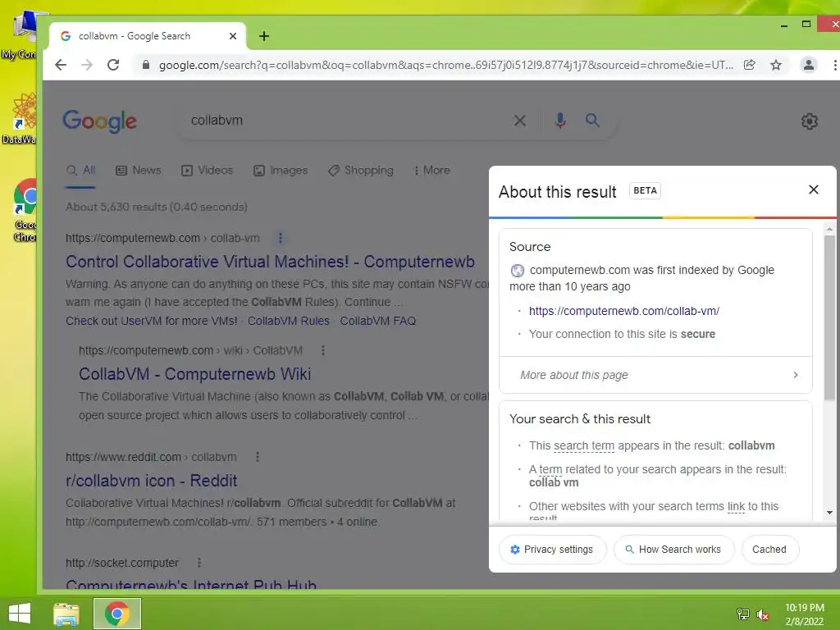Open r/collabvm icon - Reddit result
The width and height of the screenshot is (840, 630).
tap(152, 481)
